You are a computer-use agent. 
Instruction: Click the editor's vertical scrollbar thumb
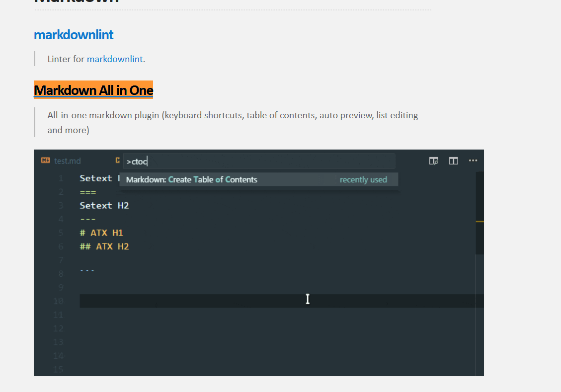pyautogui.click(x=480, y=213)
